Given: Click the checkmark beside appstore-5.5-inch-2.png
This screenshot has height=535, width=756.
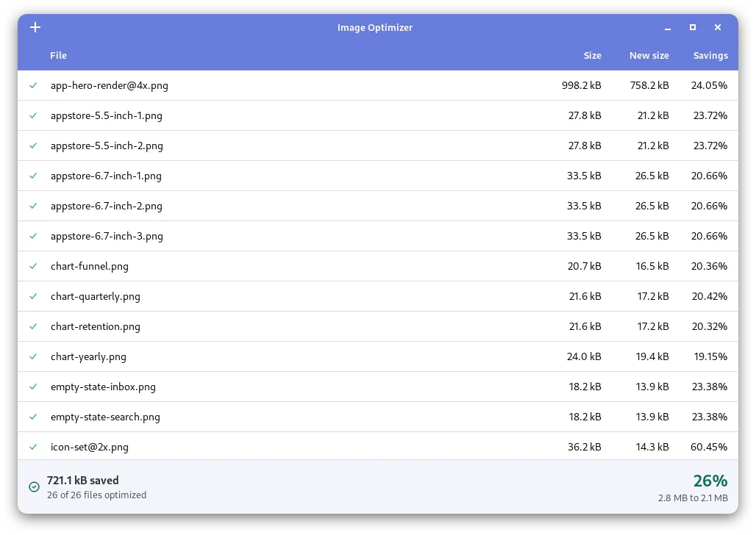Looking at the screenshot, I should pyautogui.click(x=33, y=146).
